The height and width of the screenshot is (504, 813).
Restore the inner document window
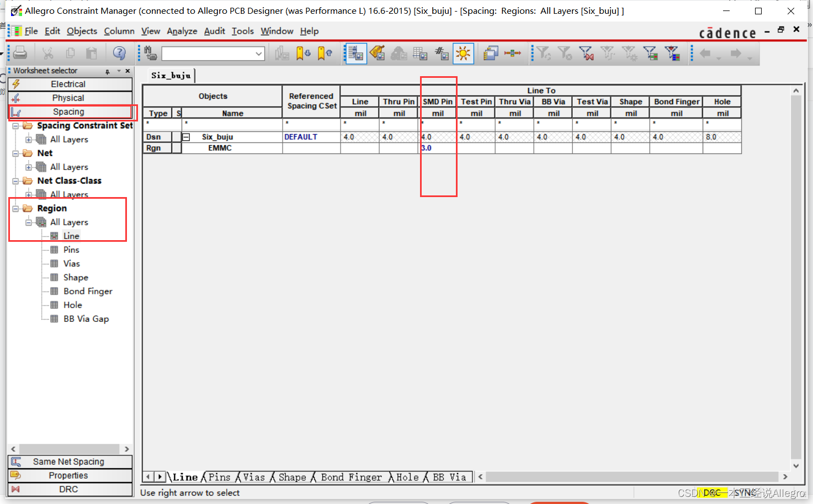point(781,30)
